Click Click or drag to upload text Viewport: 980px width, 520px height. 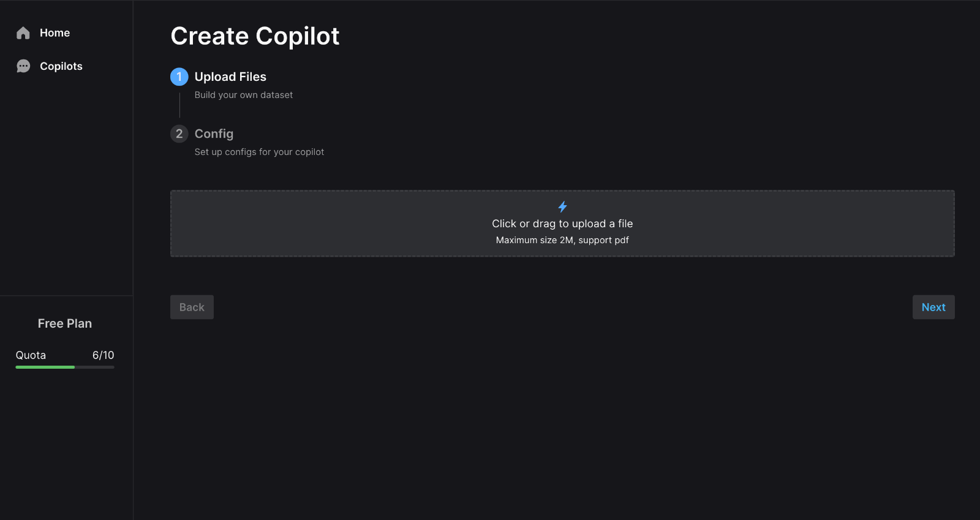562,224
